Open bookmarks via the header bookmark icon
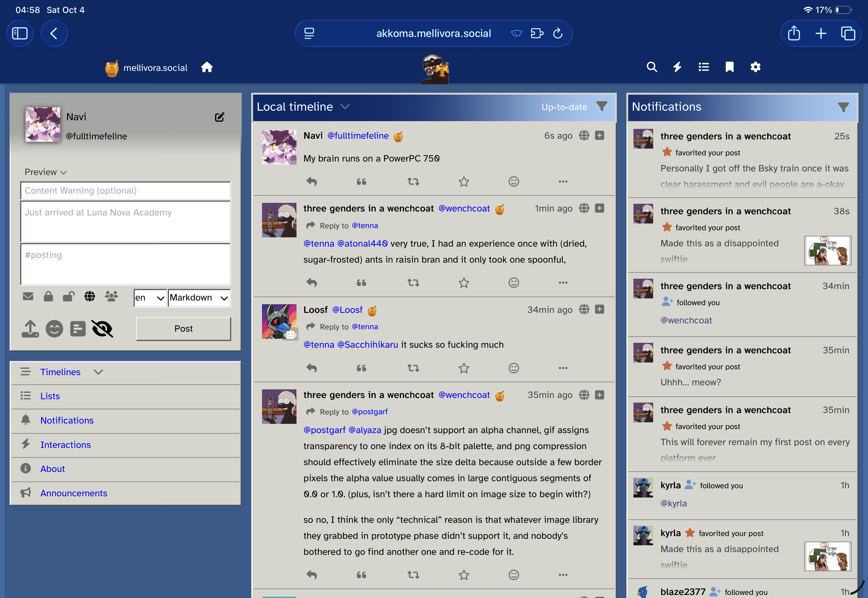868x598 pixels. (729, 67)
